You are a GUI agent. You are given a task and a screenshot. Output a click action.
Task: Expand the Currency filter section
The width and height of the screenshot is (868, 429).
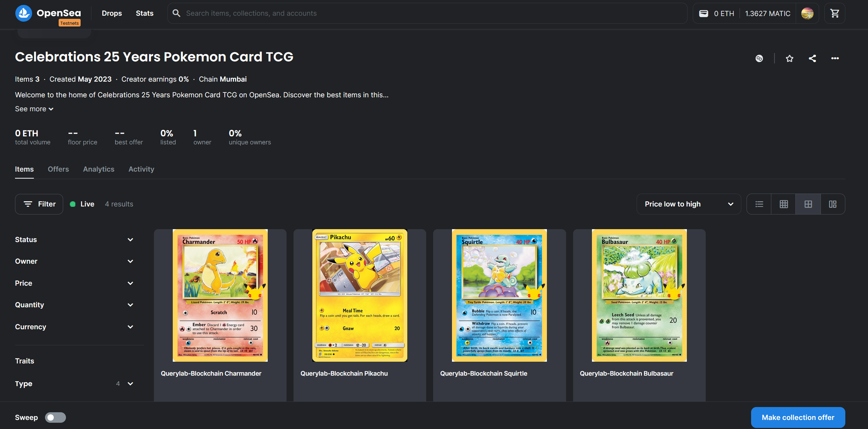(74, 327)
